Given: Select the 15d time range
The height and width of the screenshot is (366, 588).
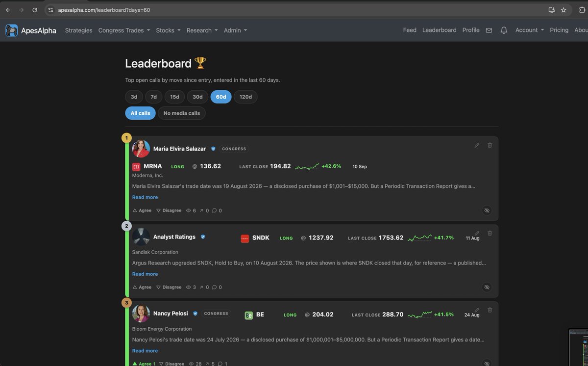Looking at the screenshot, I should point(174,97).
